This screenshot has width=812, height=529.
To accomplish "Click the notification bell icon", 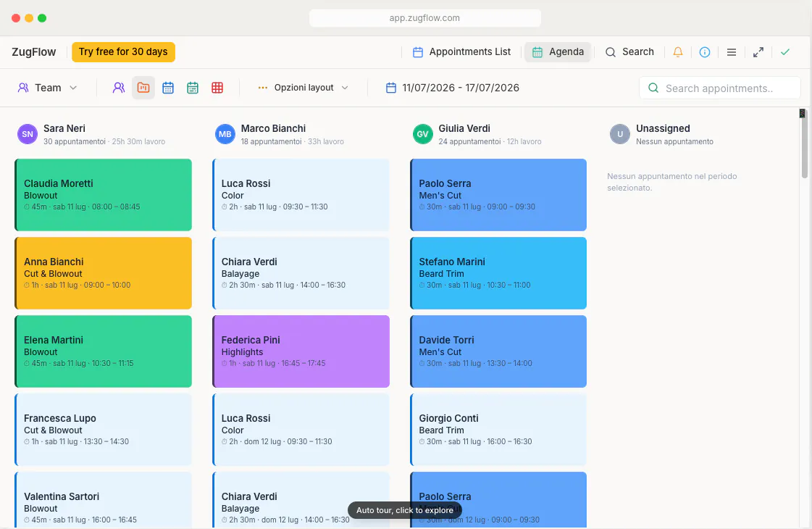I will point(678,51).
